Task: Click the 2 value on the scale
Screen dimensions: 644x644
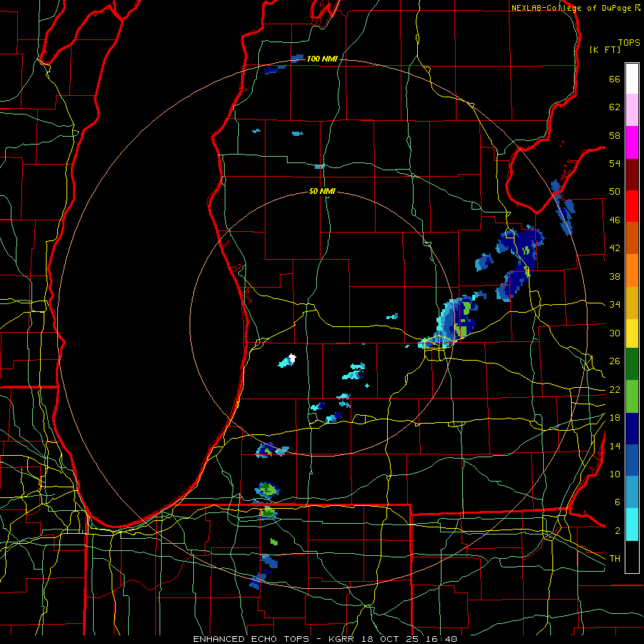Action: pyautogui.click(x=618, y=531)
